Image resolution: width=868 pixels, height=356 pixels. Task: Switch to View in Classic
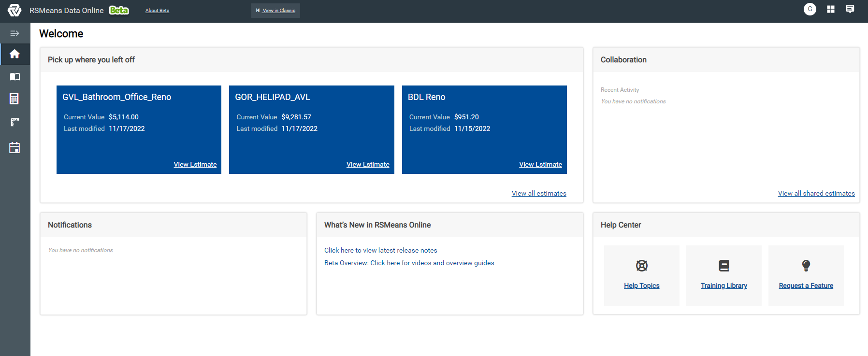[275, 11]
